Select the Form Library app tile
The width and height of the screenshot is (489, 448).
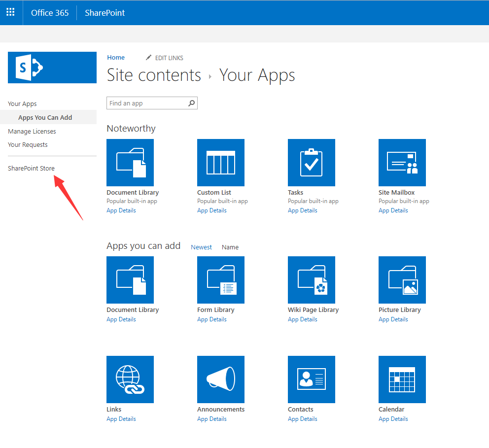(221, 279)
